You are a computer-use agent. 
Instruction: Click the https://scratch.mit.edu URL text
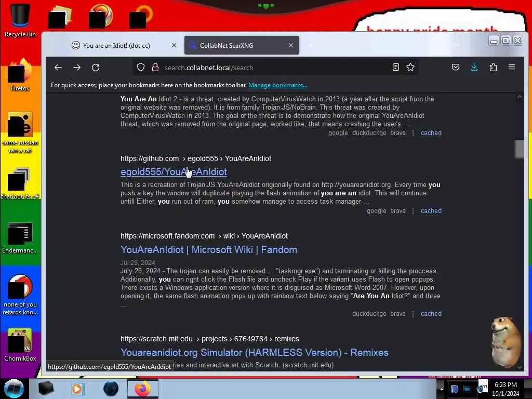156,339
